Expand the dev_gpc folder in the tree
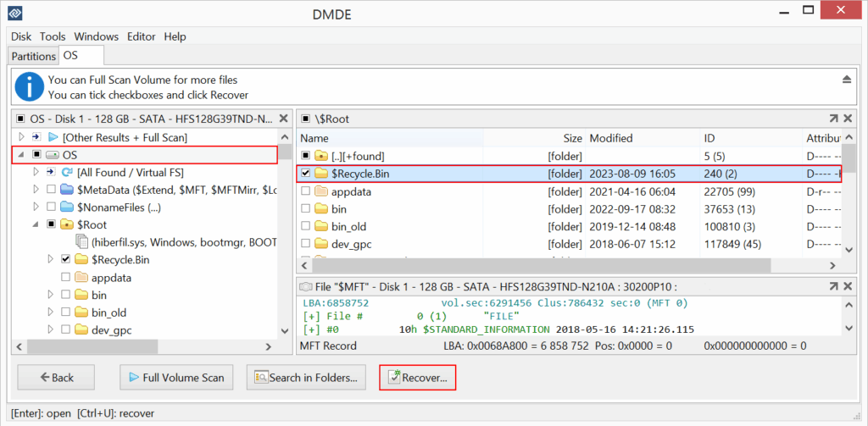Screen dimensions: 868x426 pyautogui.click(x=52, y=330)
